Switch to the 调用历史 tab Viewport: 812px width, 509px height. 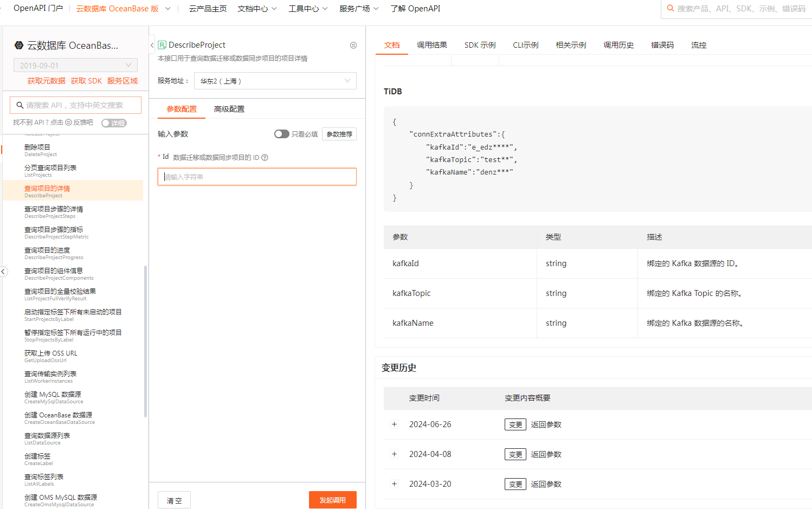point(618,45)
